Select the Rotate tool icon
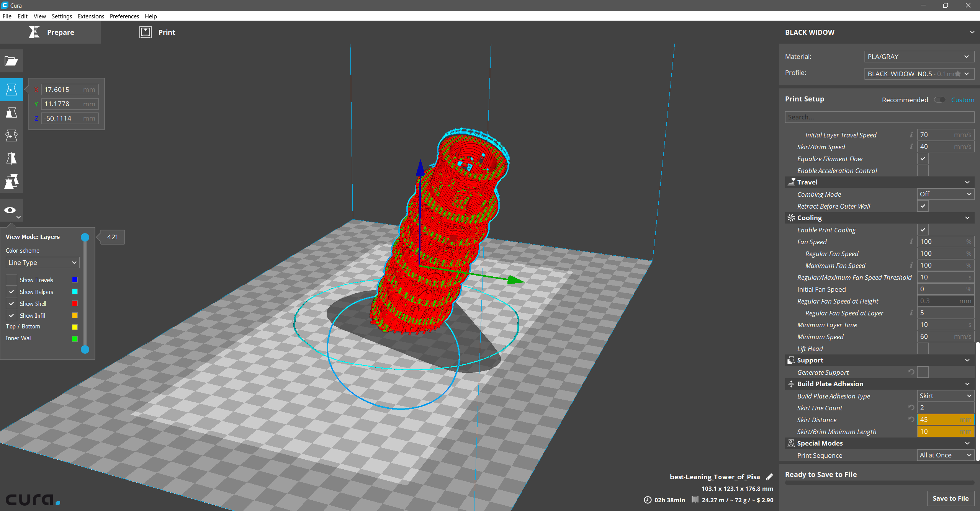The height and width of the screenshot is (511, 980). pyautogui.click(x=11, y=136)
